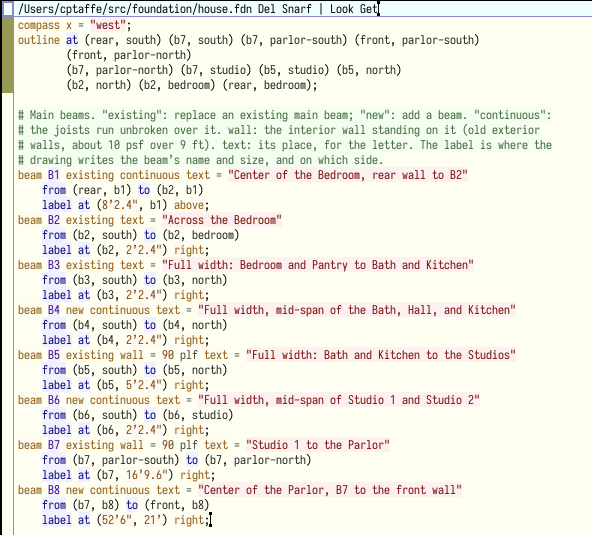This screenshot has height=535, width=592.
Task: Click "90 plf" in the beam B5 line
Action: 180,355
